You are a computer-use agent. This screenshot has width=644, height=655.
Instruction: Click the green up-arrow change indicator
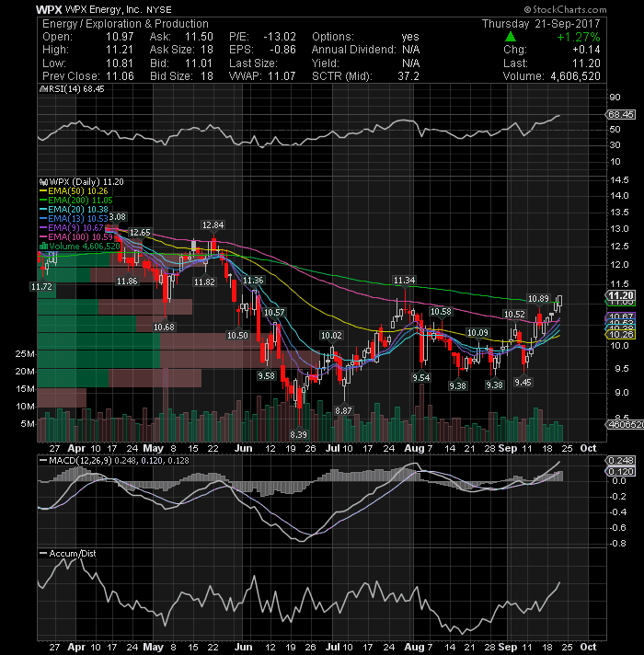pyautogui.click(x=511, y=37)
